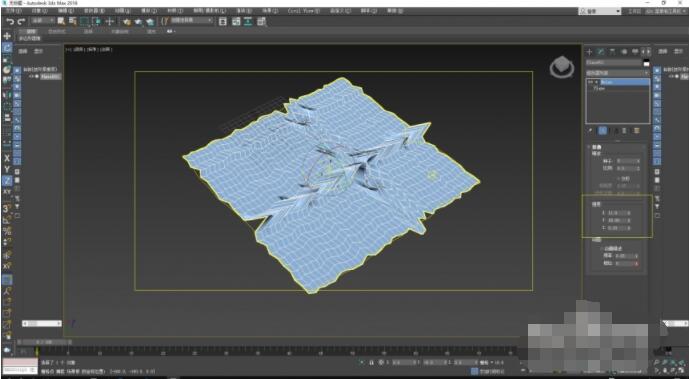Toggle Display Shapes in left scene explorer

coord(17,79)
